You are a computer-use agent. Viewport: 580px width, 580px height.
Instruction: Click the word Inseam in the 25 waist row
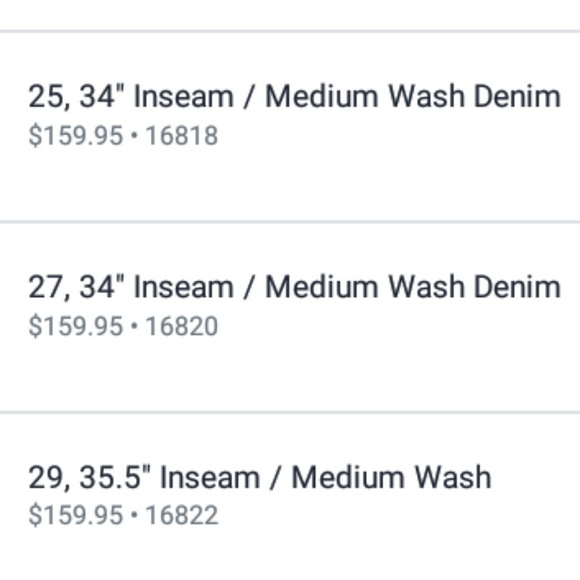tap(183, 97)
